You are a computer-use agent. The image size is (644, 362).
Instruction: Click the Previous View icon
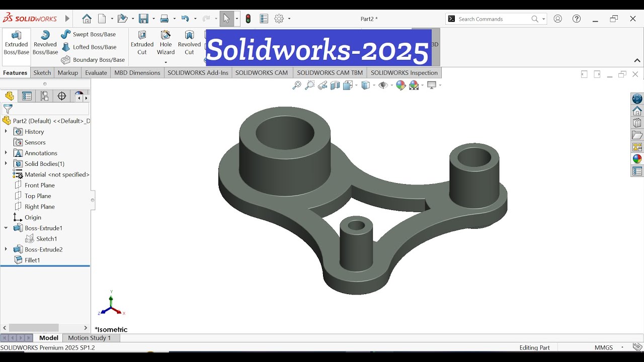[323, 85]
